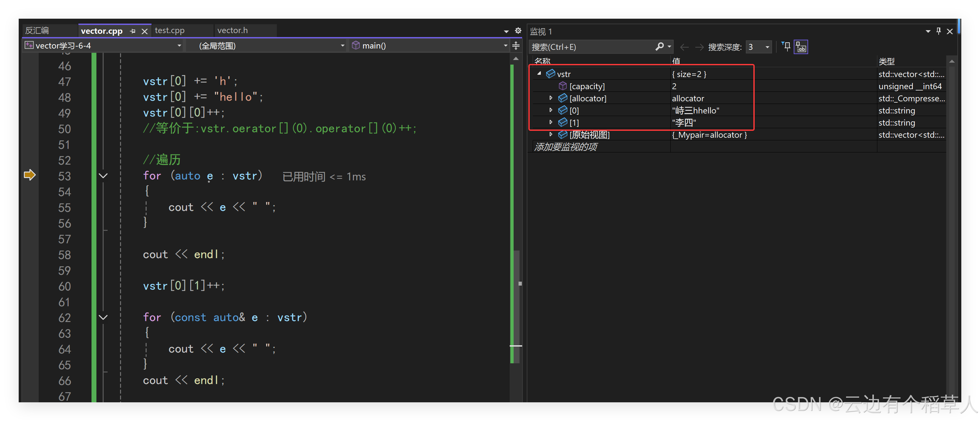Screen dimensions: 980x421
Task: Click the split editor icon beside main()
Action: (x=516, y=46)
